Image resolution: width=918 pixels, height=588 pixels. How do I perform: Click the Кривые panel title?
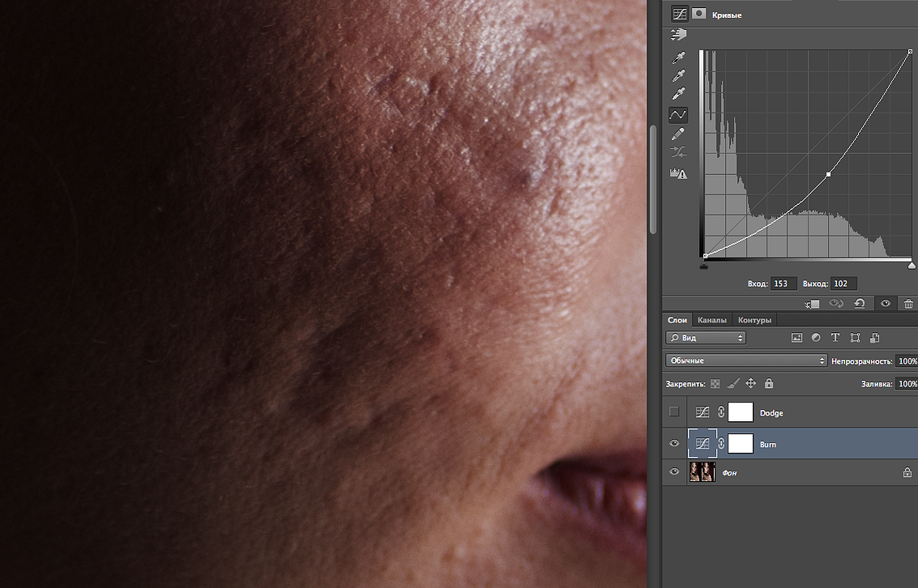click(x=727, y=15)
